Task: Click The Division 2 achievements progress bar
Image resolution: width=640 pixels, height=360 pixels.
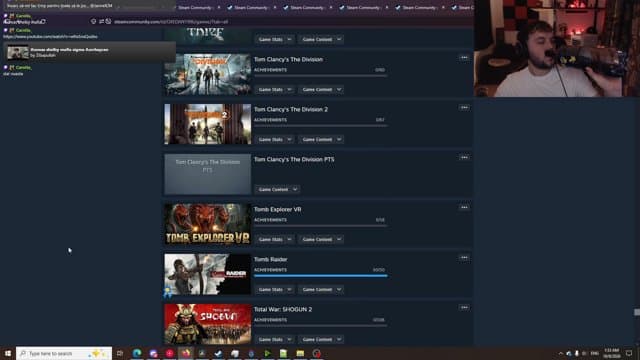Action: [x=320, y=126]
